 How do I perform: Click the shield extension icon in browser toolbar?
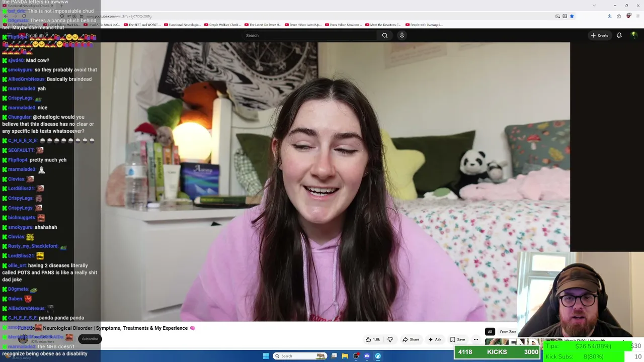628,16
